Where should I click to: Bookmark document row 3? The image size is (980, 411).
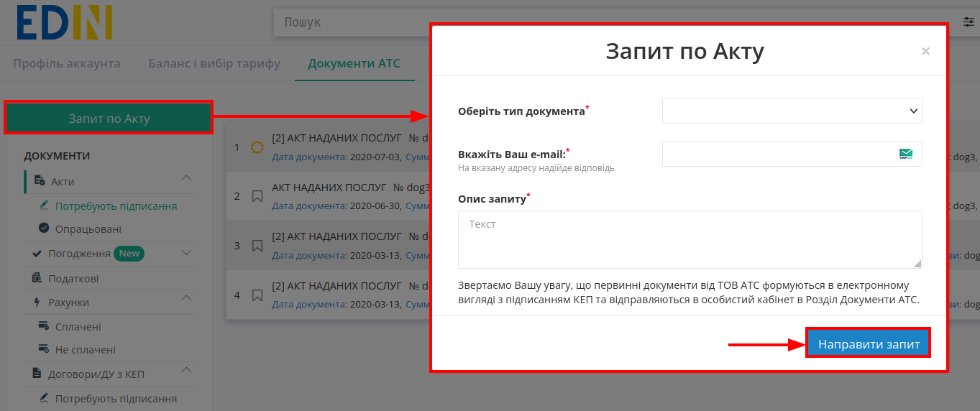click(x=257, y=246)
